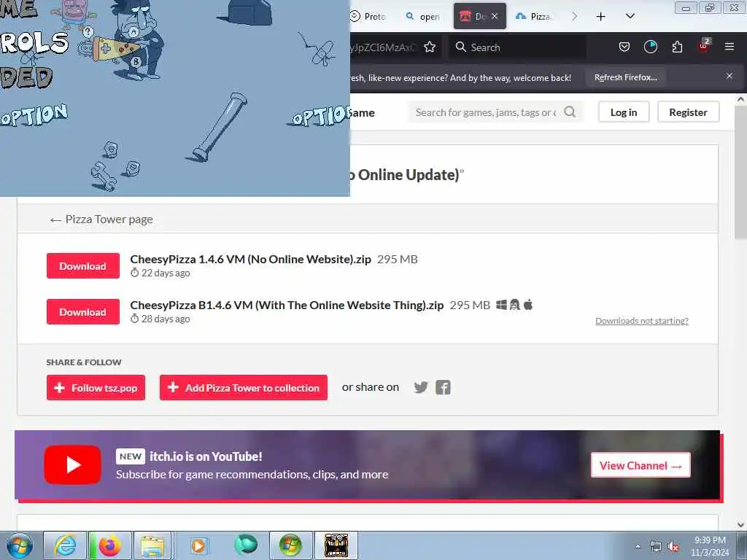Switch to Firefox on the taskbar

pyautogui.click(x=109, y=545)
